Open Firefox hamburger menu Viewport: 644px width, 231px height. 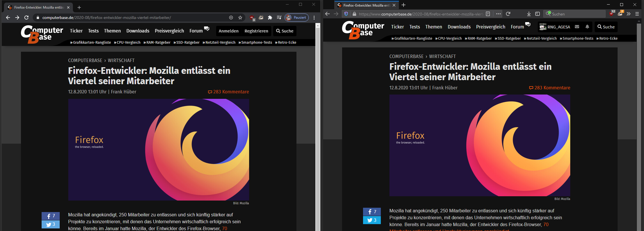[637, 14]
